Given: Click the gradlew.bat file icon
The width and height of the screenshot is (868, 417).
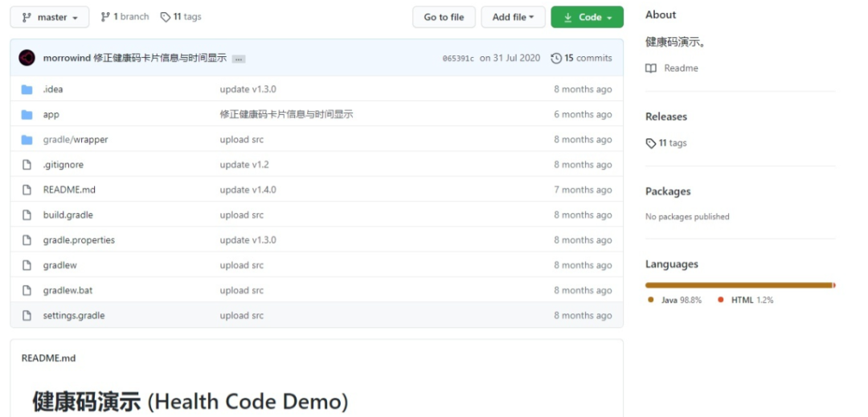Looking at the screenshot, I should point(27,290).
